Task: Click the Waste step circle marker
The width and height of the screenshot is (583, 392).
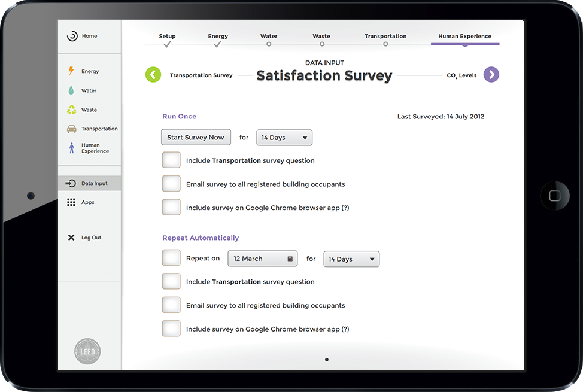Action: coord(322,44)
